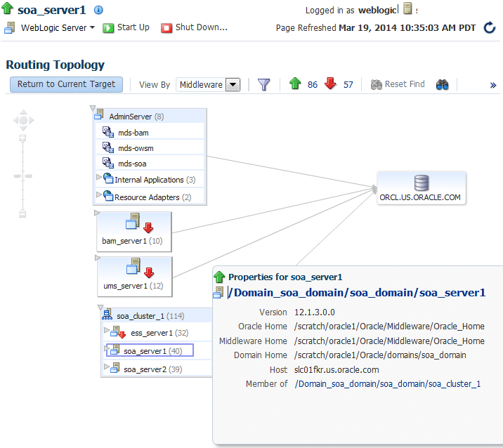Select ORCL.US.ORACLE.COM label

tap(420, 197)
